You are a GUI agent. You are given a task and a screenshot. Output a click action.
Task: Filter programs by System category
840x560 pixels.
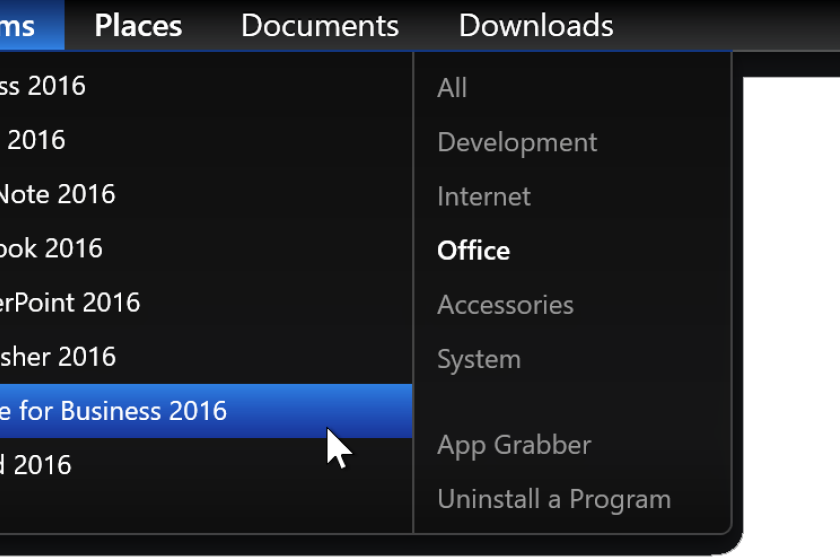(479, 359)
